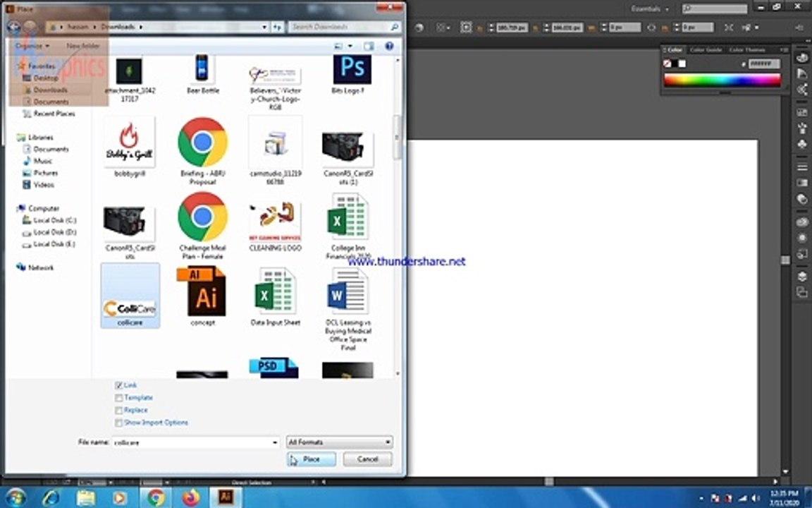Image resolution: width=812 pixels, height=508 pixels.
Task: Click the Place button
Action: (x=312, y=459)
